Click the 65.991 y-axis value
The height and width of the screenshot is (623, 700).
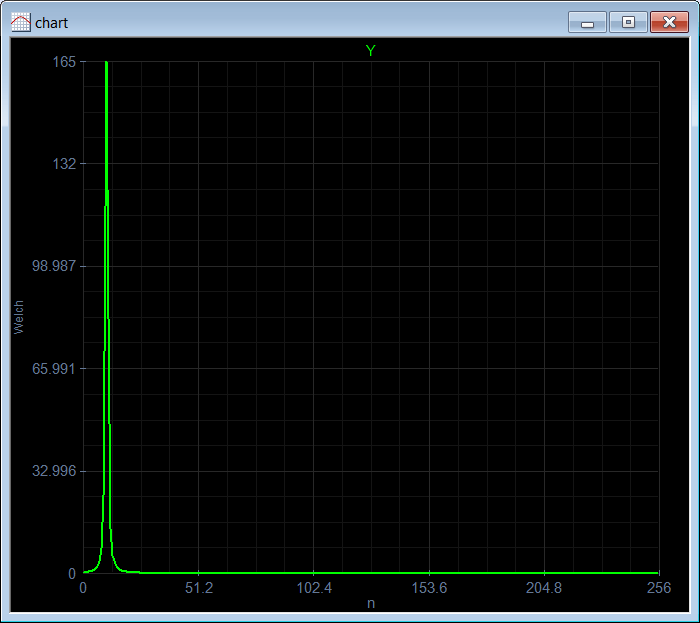(x=54, y=369)
